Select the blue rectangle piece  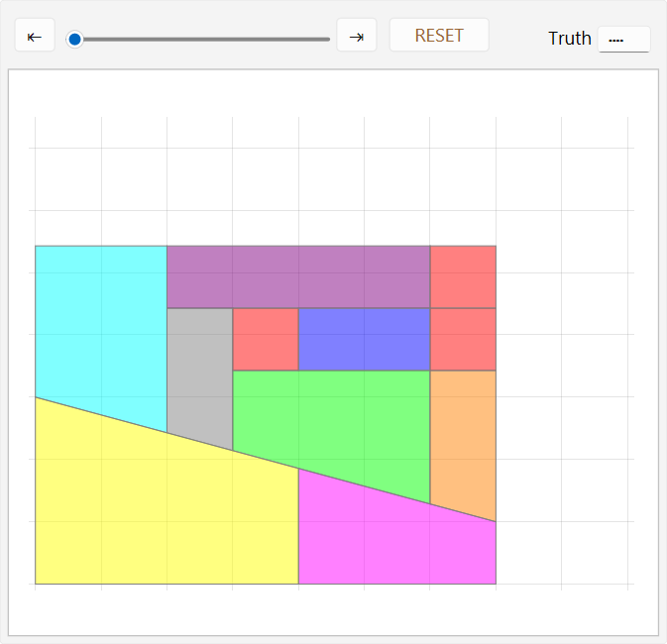click(364, 339)
